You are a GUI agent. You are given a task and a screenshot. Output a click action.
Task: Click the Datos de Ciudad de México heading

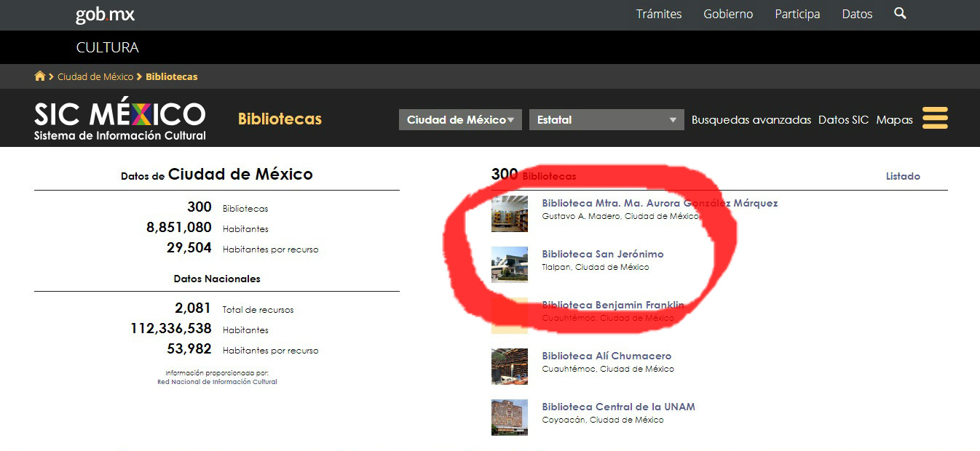pyautogui.click(x=217, y=175)
